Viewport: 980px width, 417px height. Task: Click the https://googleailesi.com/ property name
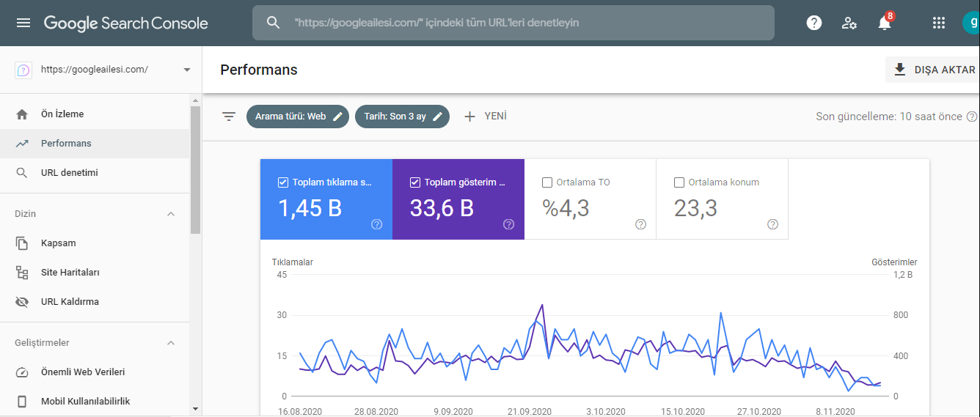95,70
